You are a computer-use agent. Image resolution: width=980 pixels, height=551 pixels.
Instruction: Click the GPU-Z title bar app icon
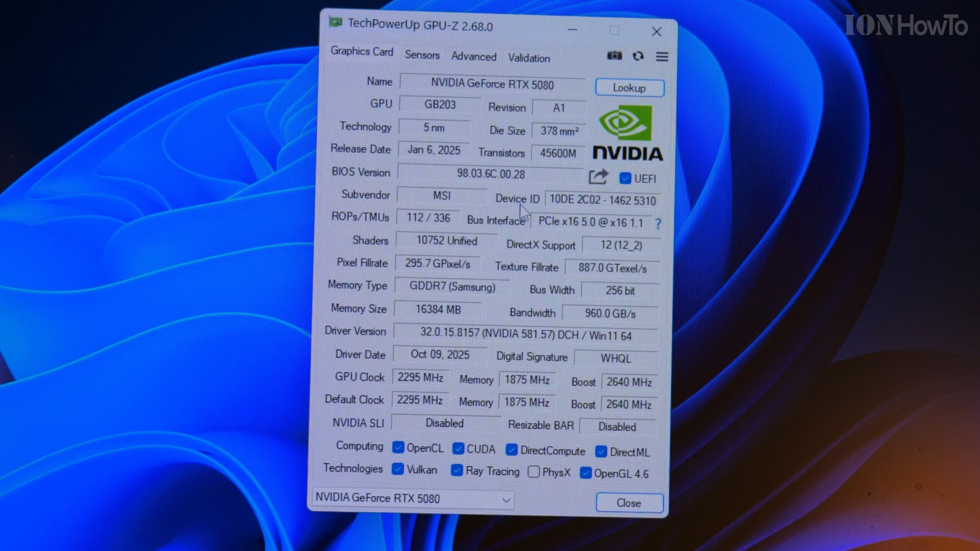[336, 23]
